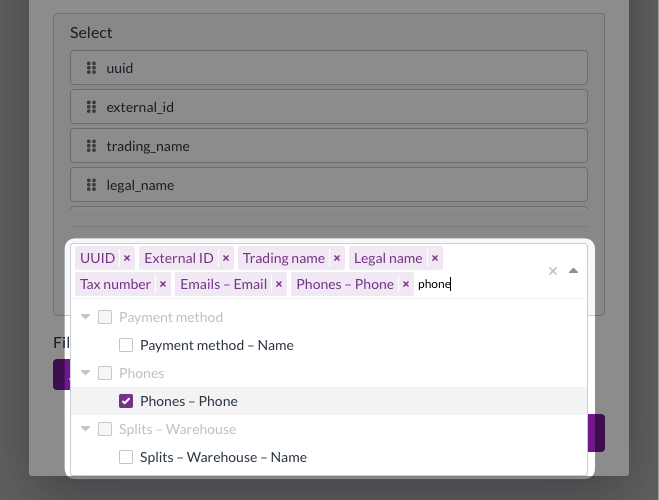Image resolution: width=659 pixels, height=500 pixels.
Task: Check the Payment method – Name checkbox
Action: (x=126, y=345)
